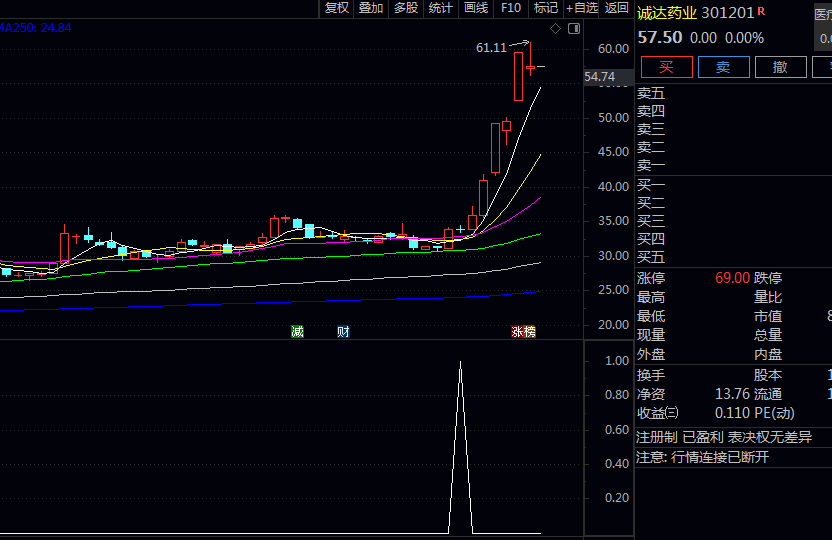Viewport: 832px width, 540px height.
Task: Open the 叠加 overlay option
Action: pyautogui.click(x=371, y=8)
